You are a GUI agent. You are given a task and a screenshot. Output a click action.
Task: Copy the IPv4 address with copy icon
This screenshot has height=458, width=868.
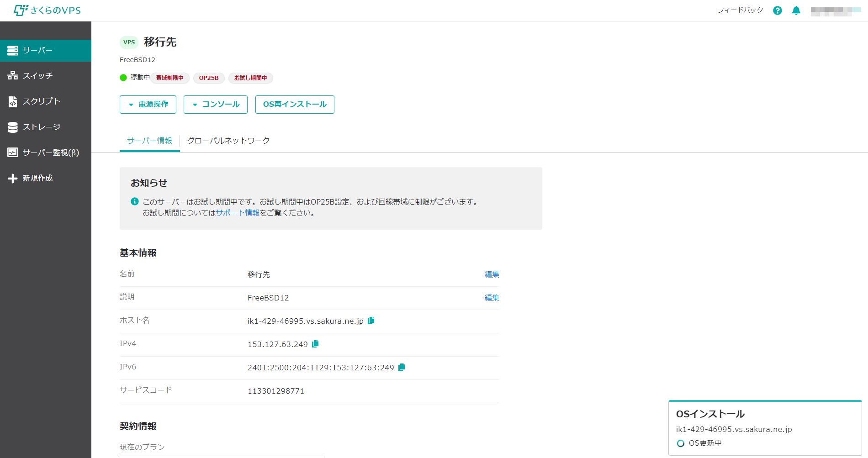pos(315,344)
